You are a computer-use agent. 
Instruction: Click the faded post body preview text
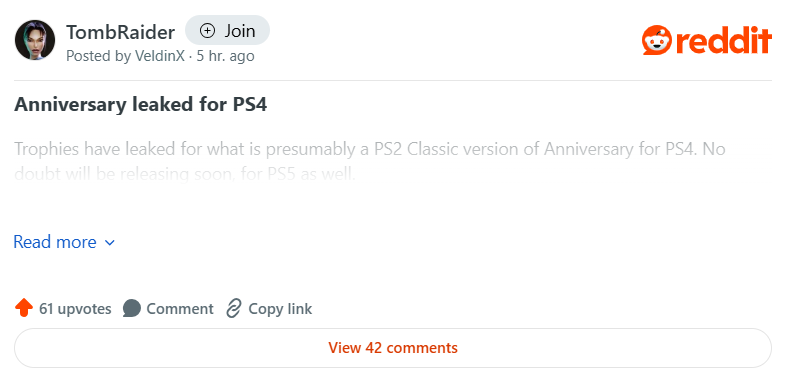(x=370, y=162)
